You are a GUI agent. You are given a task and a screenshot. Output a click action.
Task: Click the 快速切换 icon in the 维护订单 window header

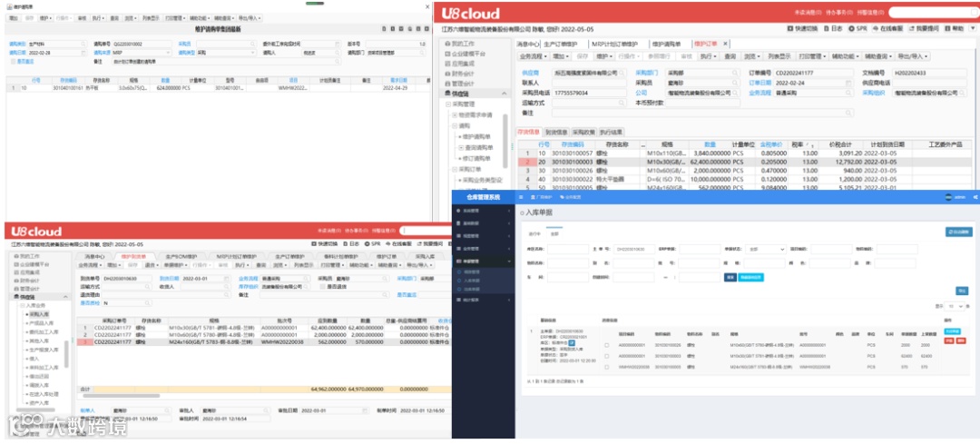790,29
